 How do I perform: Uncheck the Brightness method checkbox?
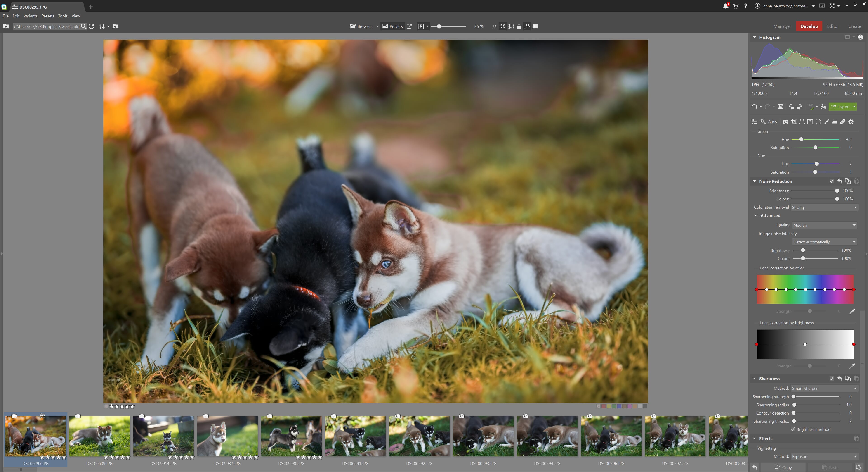tap(793, 429)
